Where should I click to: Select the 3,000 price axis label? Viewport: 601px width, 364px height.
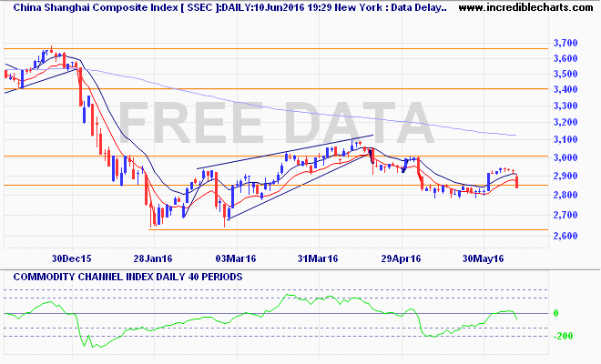click(x=565, y=157)
